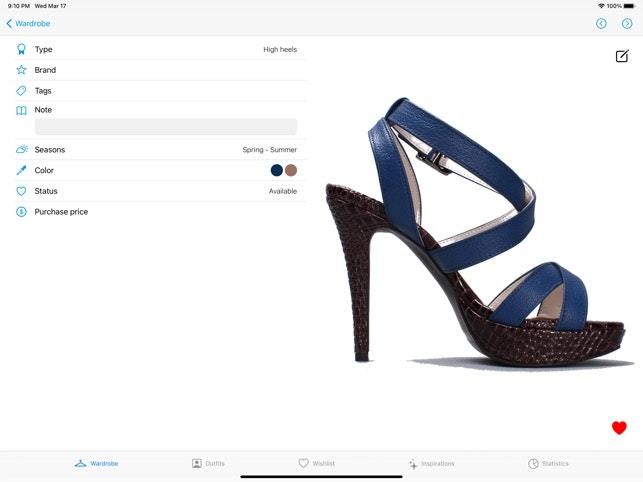Open the Purchase price row
The width and height of the screenshot is (643, 482).
coord(161,212)
